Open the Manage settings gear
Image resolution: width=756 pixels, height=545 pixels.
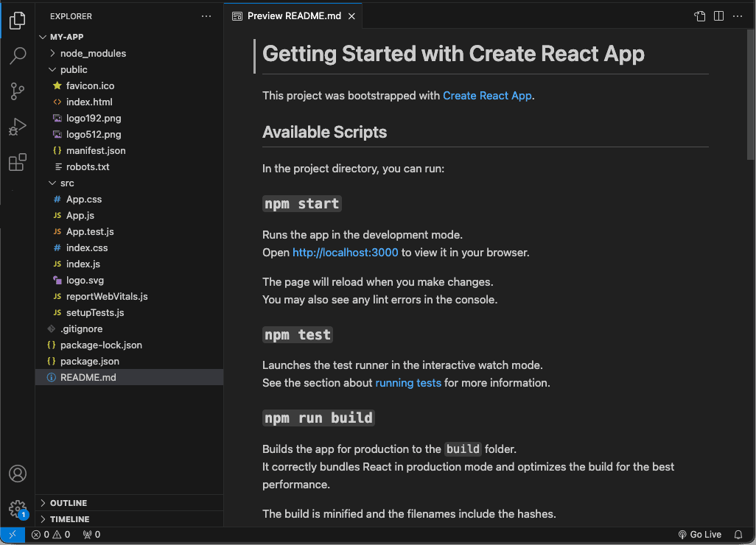coord(18,509)
